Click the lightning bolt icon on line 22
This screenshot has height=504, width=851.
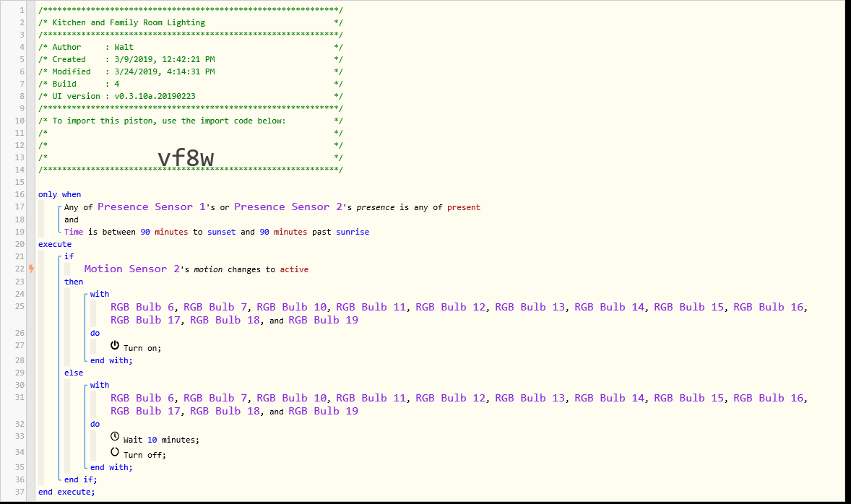coord(32,269)
